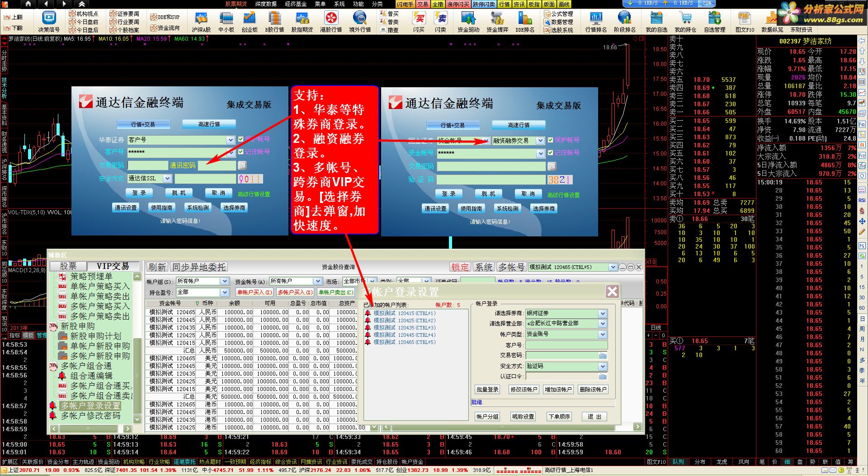868x476 pixels.
Task: Open 我的自选 watchlist
Action: 656,22
